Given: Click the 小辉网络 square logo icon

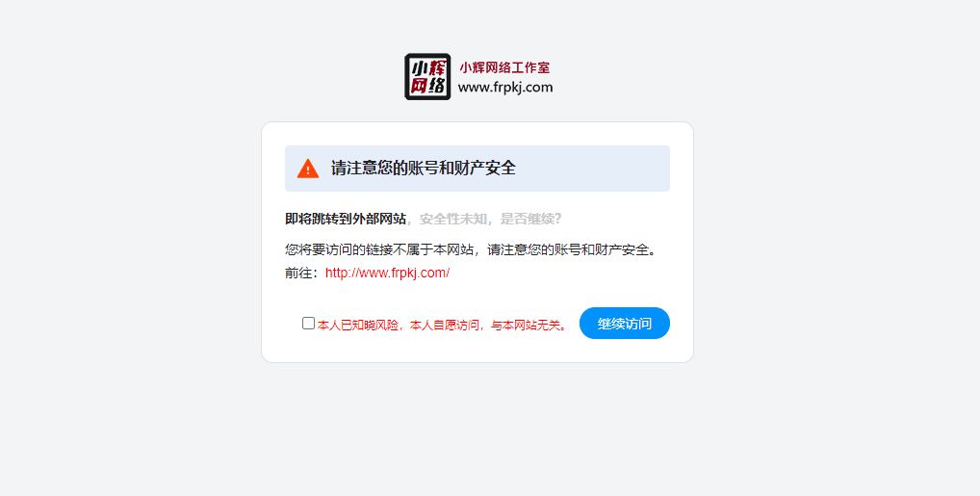Looking at the screenshot, I should tap(427, 76).
